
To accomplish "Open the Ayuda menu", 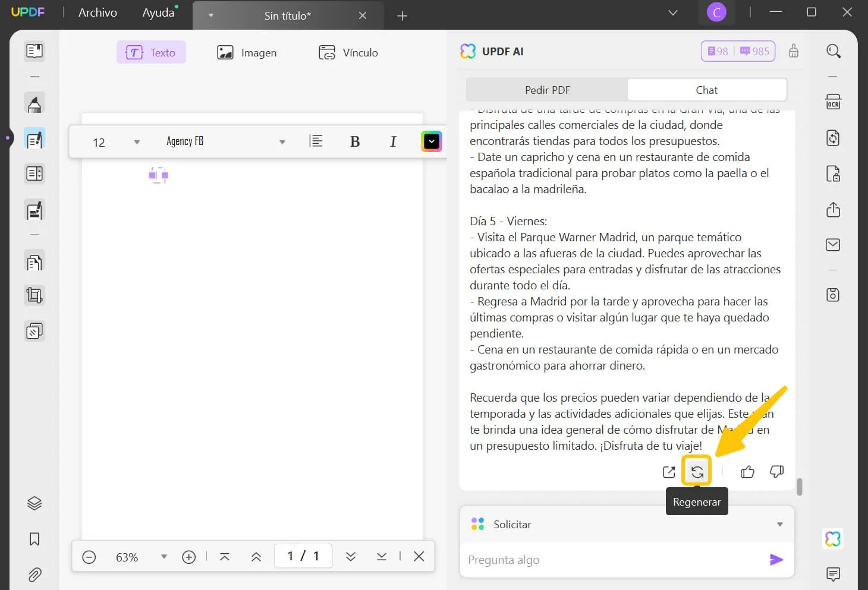I will (158, 12).
